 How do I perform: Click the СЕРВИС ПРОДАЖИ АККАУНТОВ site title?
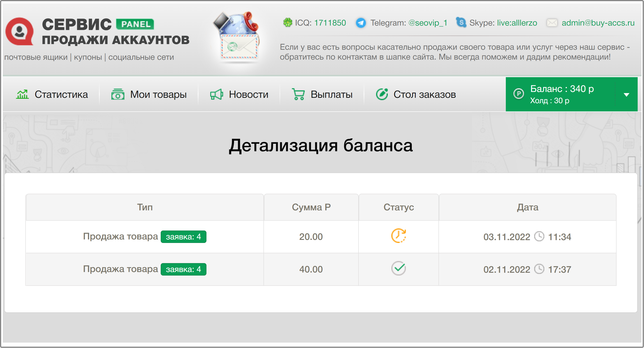click(x=116, y=31)
